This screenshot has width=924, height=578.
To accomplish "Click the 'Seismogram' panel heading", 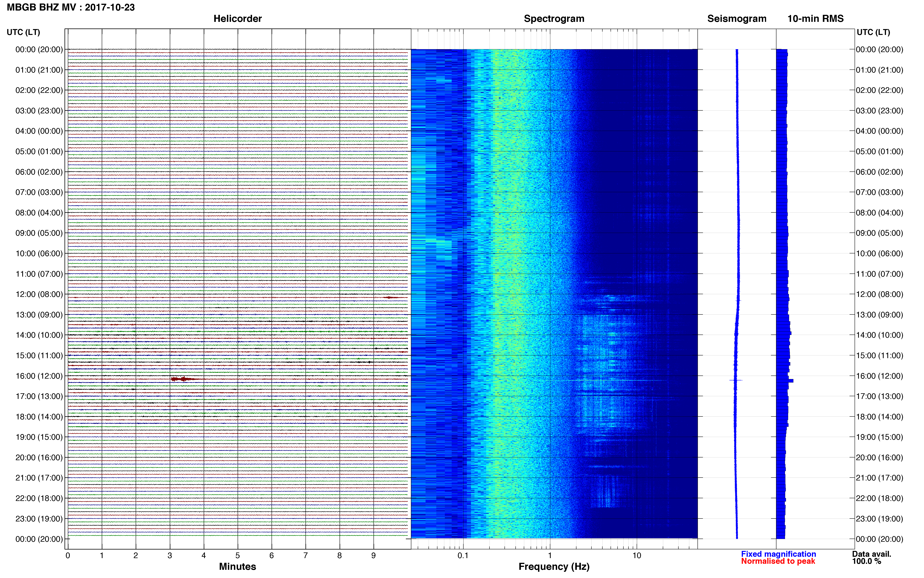I will [x=736, y=19].
